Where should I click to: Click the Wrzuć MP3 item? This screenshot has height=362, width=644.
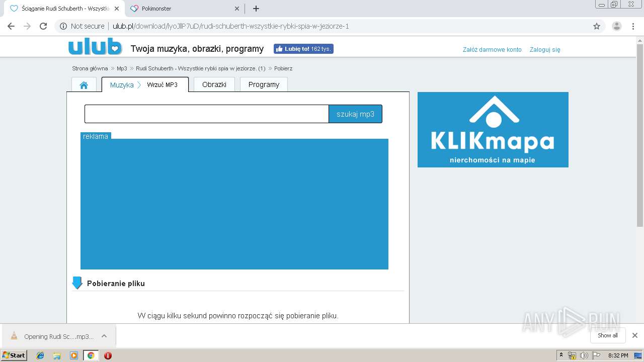click(x=163, y=85)
